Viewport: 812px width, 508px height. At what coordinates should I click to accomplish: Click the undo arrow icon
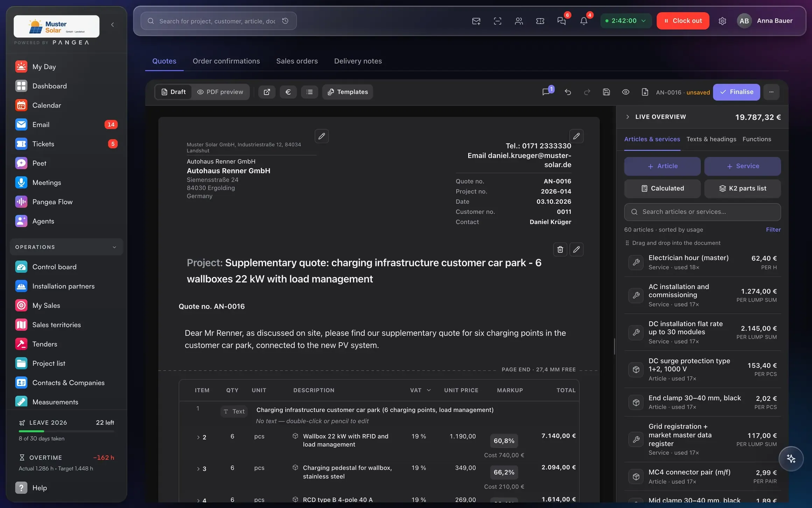(x=568, y=92)
